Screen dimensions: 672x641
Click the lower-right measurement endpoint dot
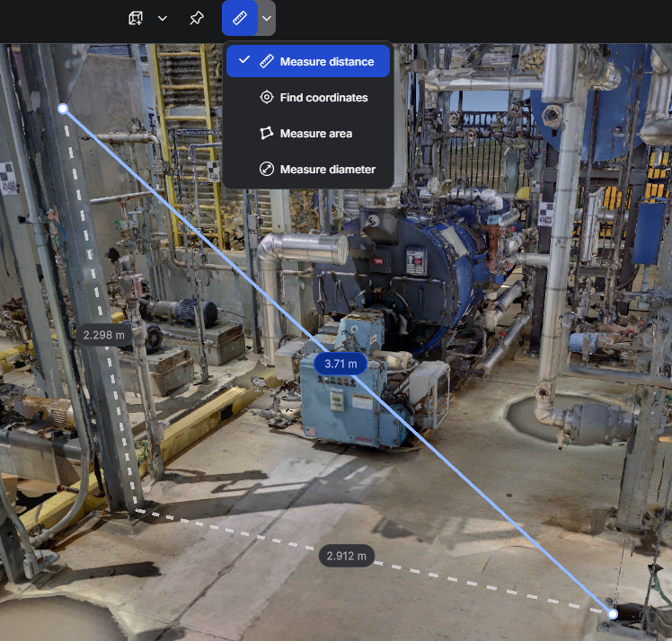613,614
